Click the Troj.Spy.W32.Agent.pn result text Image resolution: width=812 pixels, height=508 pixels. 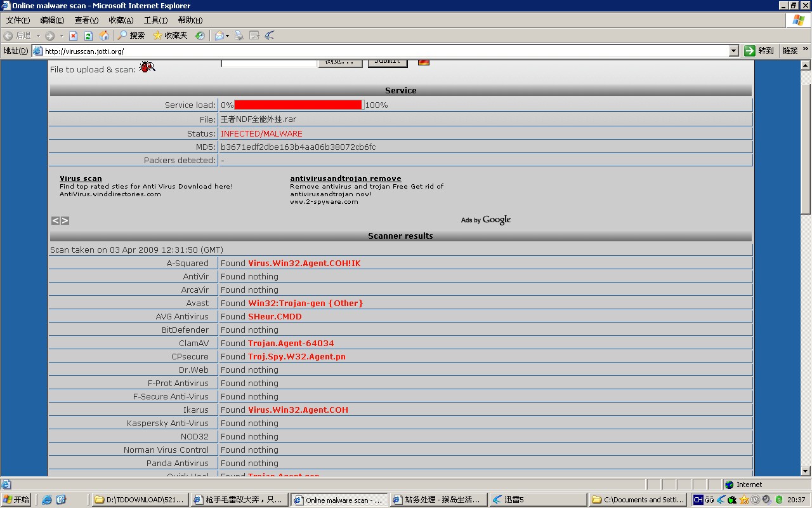297,356
